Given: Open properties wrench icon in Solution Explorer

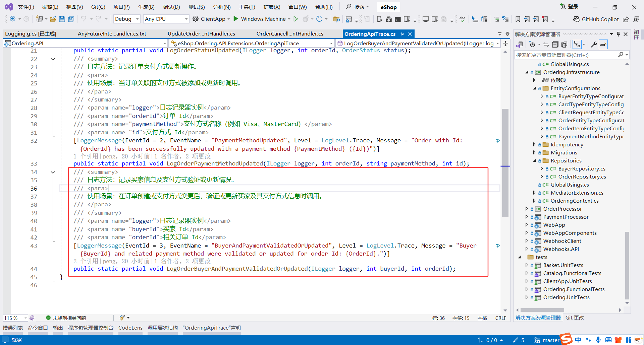Looking at the screenshot, I should [594, 44].
